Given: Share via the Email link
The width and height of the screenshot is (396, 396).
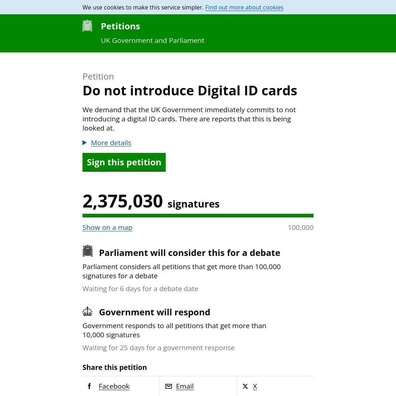Looking at the screenshot, I should [x=185, y=386].
